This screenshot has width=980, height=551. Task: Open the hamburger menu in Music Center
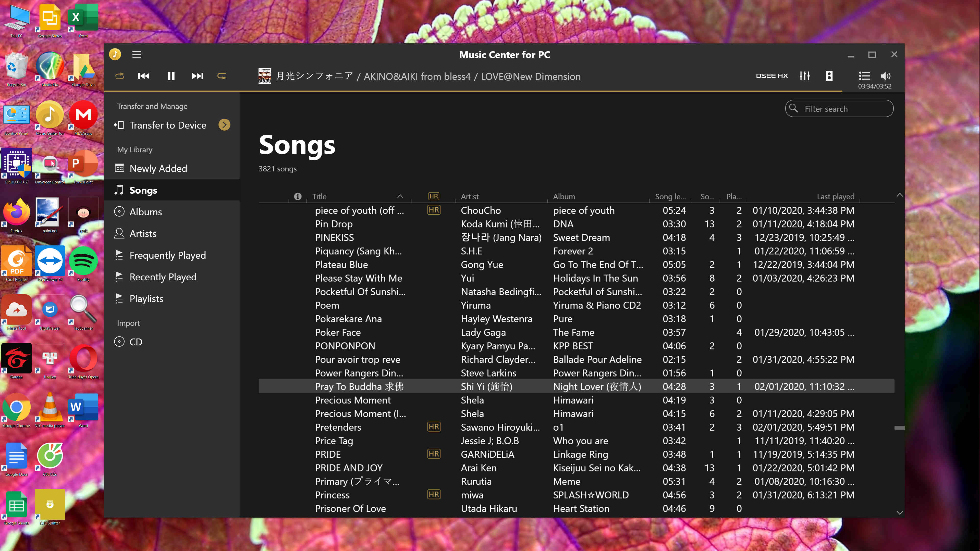click(137, 54)
